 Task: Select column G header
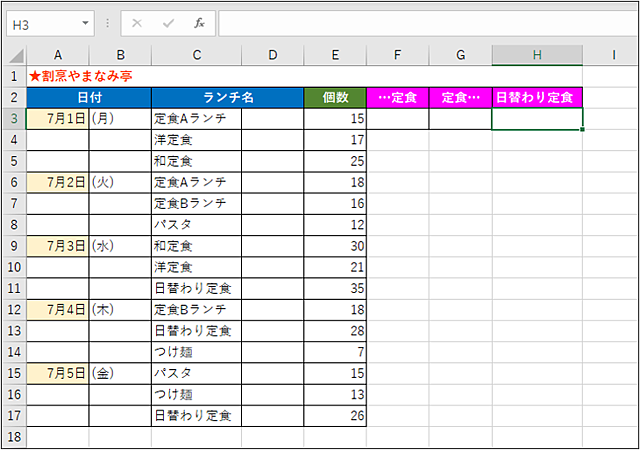click(x=460, y=55)
